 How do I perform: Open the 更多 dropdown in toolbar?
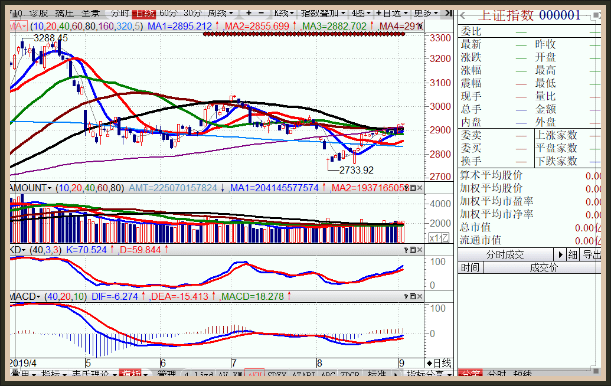[426, 13]
